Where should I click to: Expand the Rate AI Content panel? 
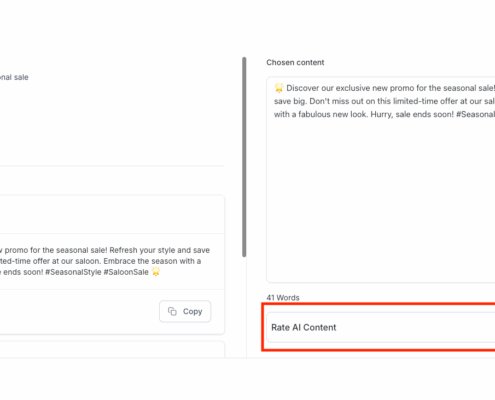(381, 327)
